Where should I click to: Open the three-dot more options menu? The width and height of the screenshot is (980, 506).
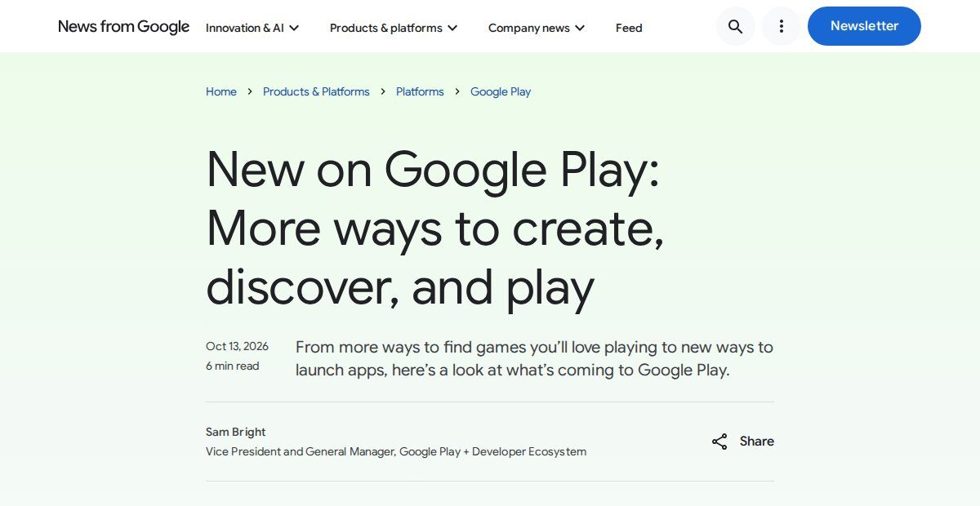pos(782,27)
